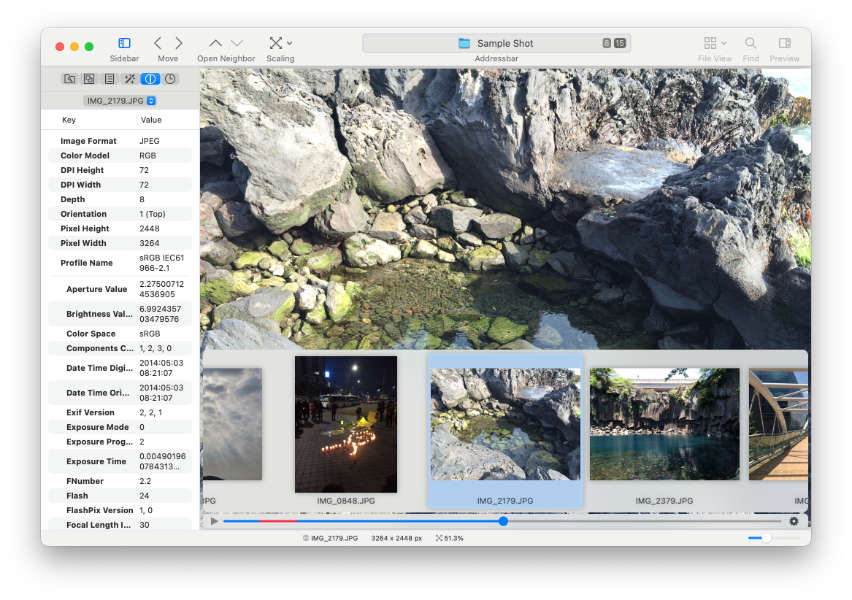This screenshot has width=852, height=600.
Task: Expand the Scaling dropdown chevron
Action: pyautogui.click(x=291, y=44)
